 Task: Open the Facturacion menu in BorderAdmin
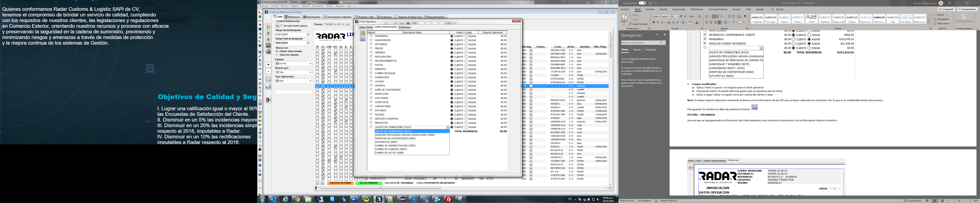point(318,6)
